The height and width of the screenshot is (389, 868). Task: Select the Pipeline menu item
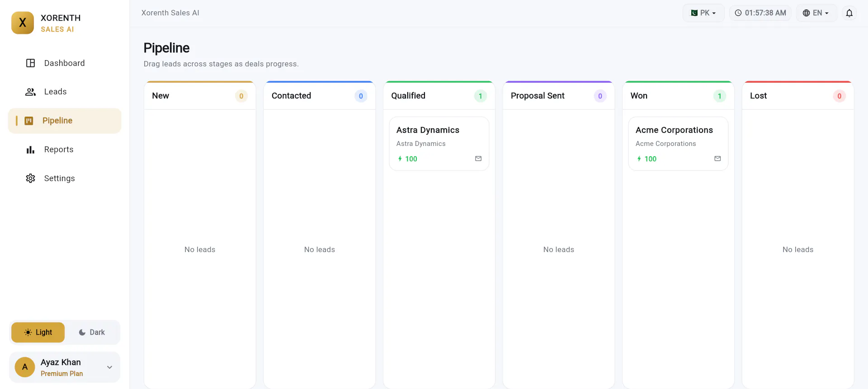[65, 121]
